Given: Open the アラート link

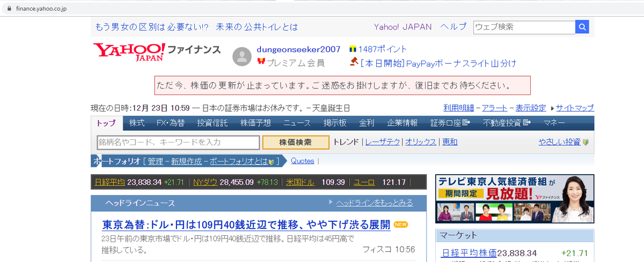Looking at the screenshot, I should click(495, 108).
